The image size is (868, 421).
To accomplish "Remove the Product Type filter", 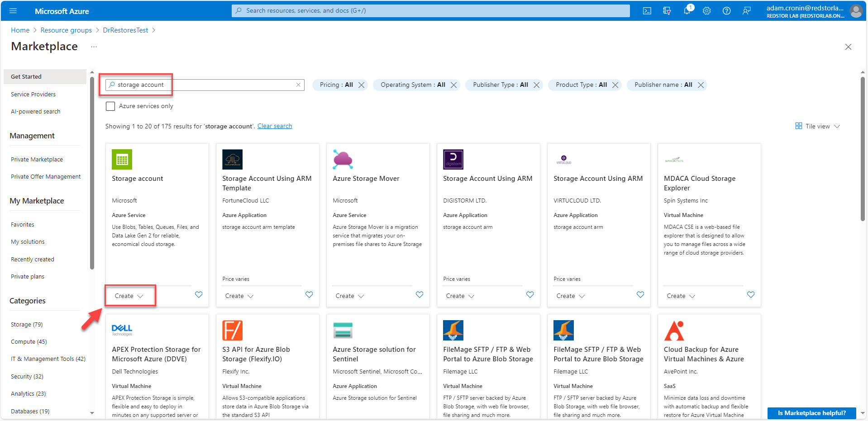I will (615, 85).
